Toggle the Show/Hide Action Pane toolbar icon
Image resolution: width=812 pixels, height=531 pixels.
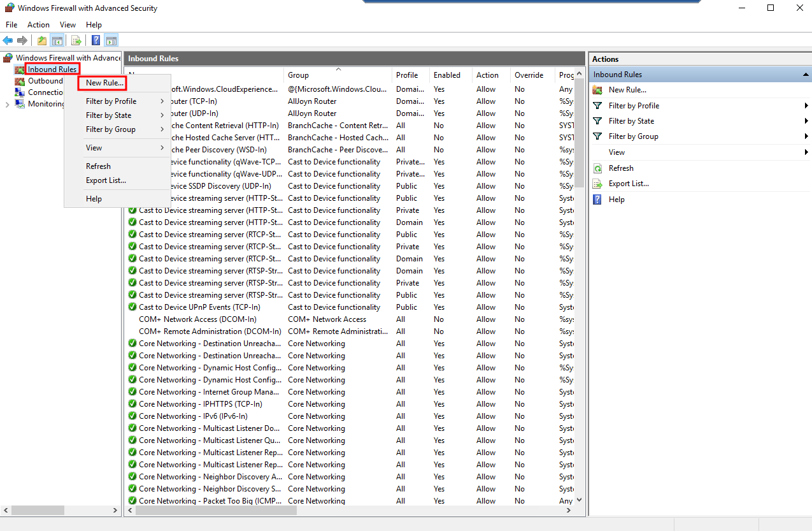pos(111,41)
